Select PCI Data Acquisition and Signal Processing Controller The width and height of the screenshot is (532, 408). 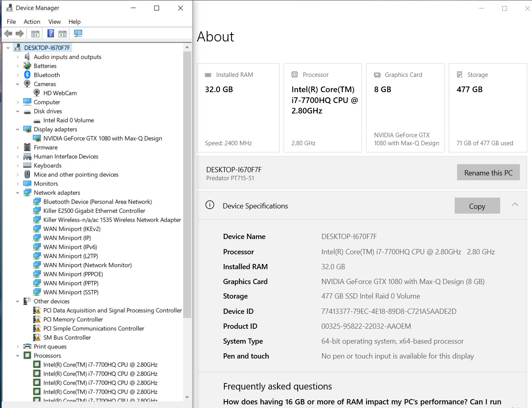(112, 310)
